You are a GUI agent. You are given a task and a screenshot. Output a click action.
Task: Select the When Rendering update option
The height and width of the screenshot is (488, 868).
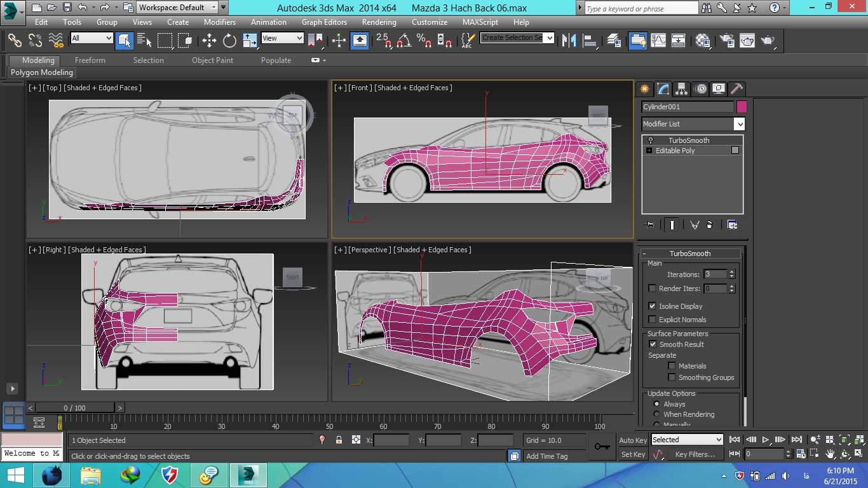click(657, 414)
